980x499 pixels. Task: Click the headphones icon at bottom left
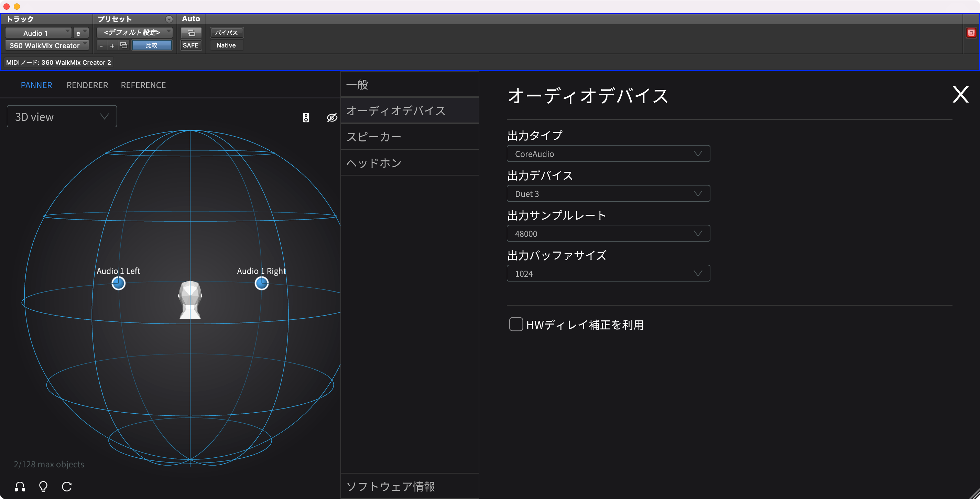tap(20, 487)
